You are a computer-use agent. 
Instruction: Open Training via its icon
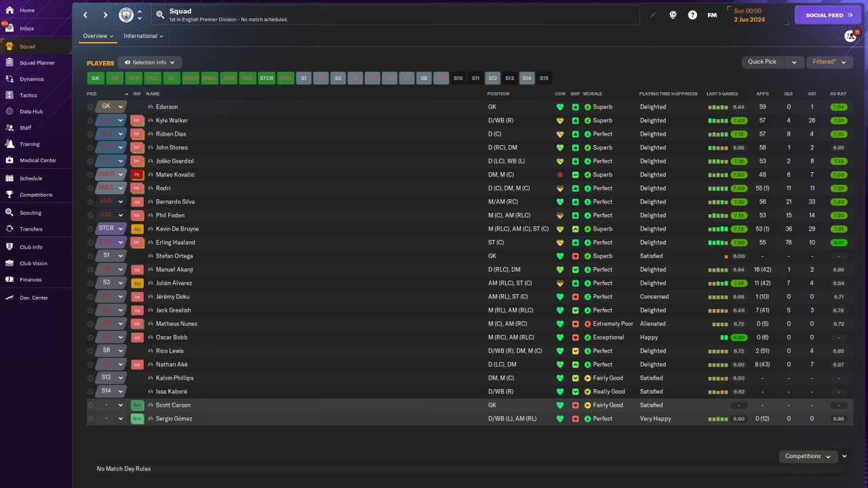point(9,144)
